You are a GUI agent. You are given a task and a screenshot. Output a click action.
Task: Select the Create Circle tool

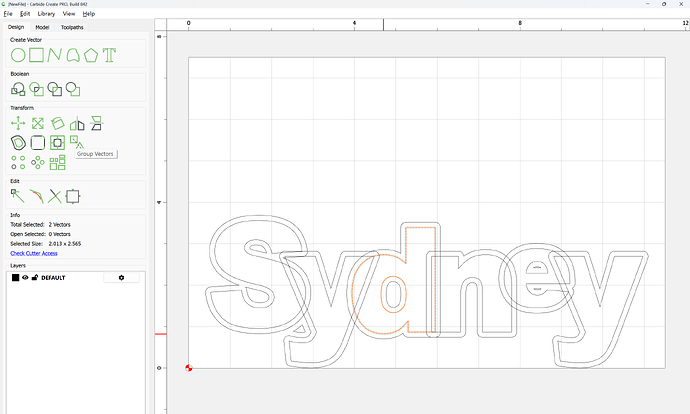point(18,55)
